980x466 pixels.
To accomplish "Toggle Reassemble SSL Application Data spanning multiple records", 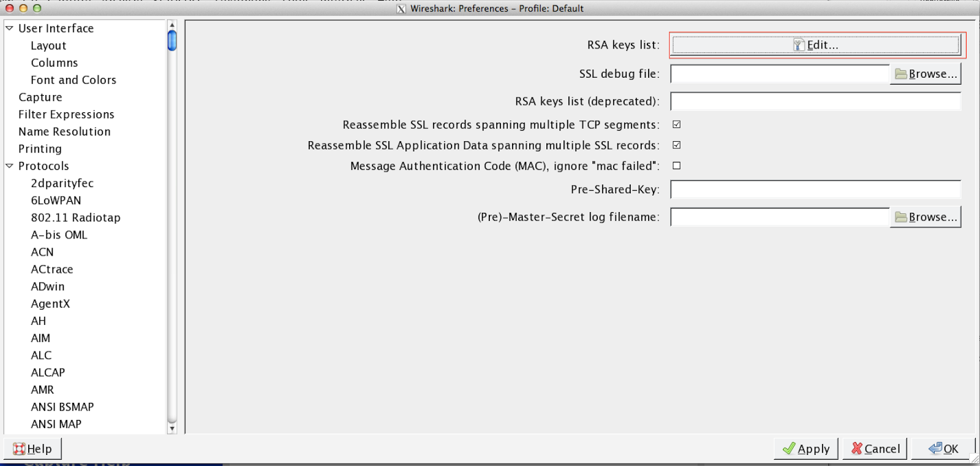I will (677, 145).
